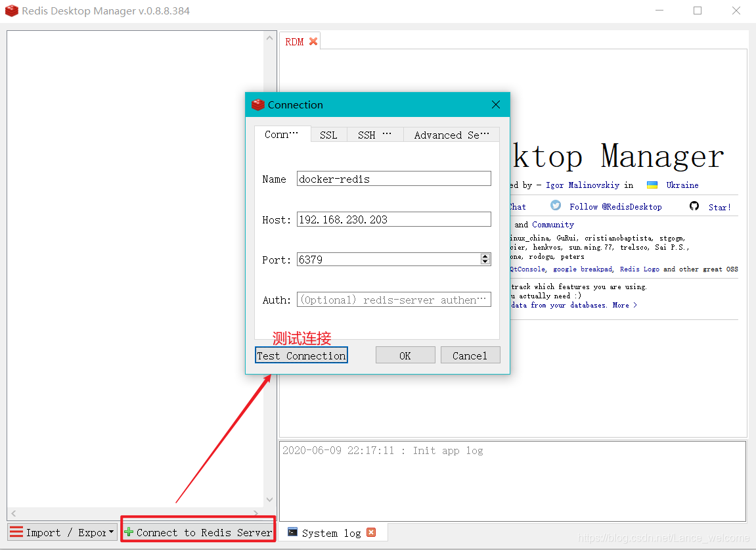
Task: Click Connect to Redis Server button
Action: [198, 532]
